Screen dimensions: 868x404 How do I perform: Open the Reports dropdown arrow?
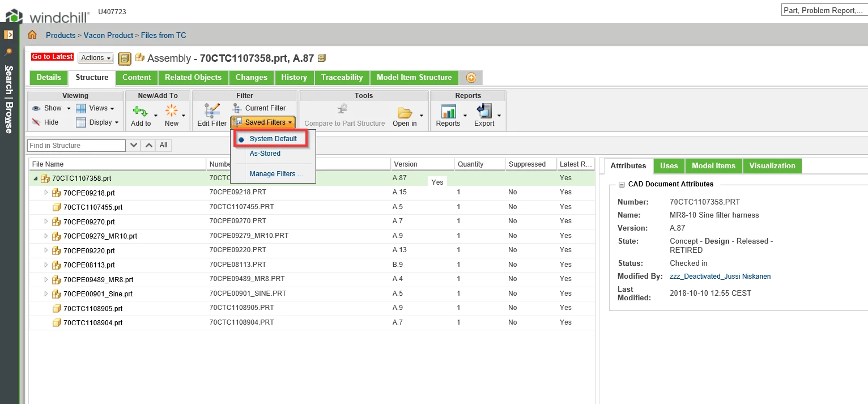(x=465, y=115)
